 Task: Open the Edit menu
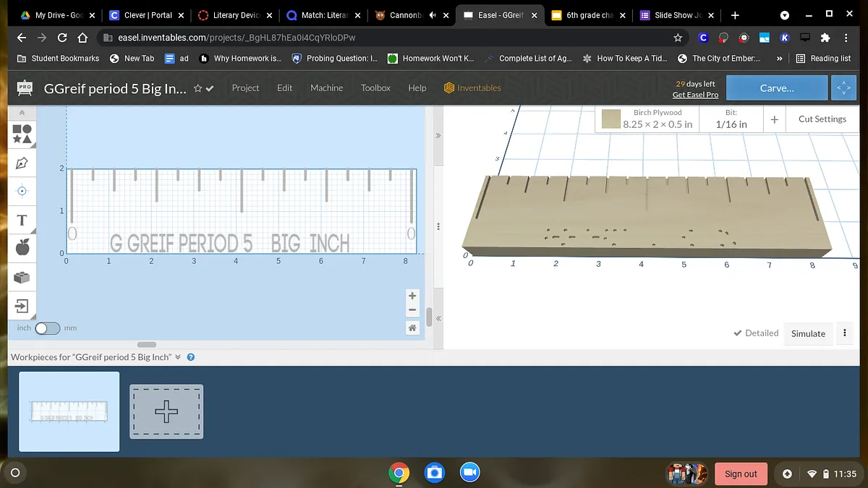tap(285, 88)
